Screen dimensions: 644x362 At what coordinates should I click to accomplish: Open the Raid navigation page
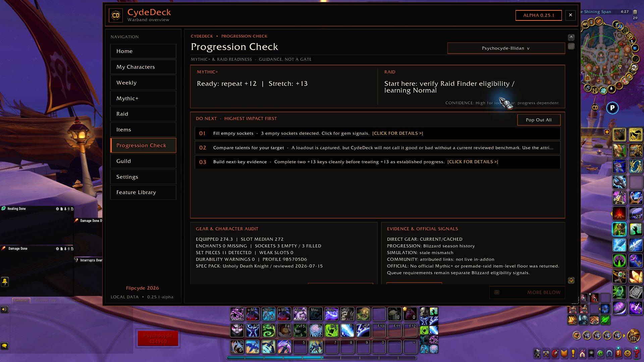coord(143,114)
